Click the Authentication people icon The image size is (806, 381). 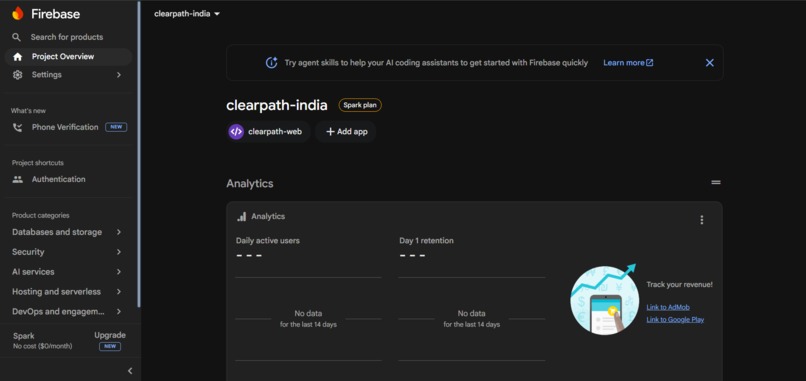[x=17, y=179]
